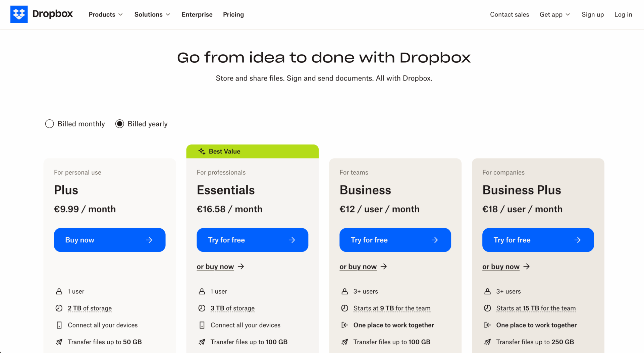Viewport: 644px width, 353px height.
Task: Click the storage pie icon for 3 TB
Action: pyautogui.click(x=202, y=308)
